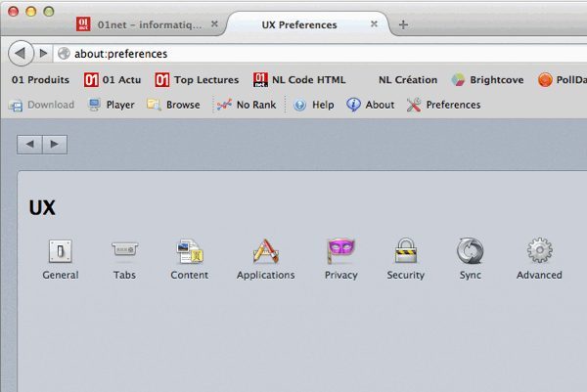Click the about:preferences address bar

(x=293, y=53)
